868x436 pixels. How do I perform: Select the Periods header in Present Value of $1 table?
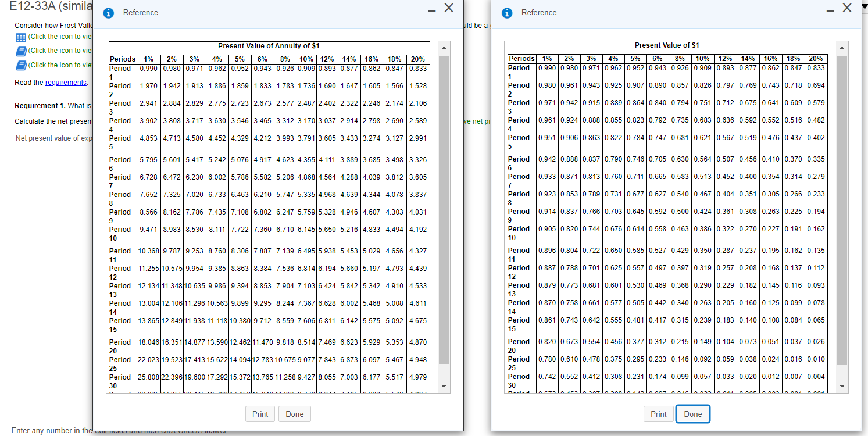[x=522, y=59]
